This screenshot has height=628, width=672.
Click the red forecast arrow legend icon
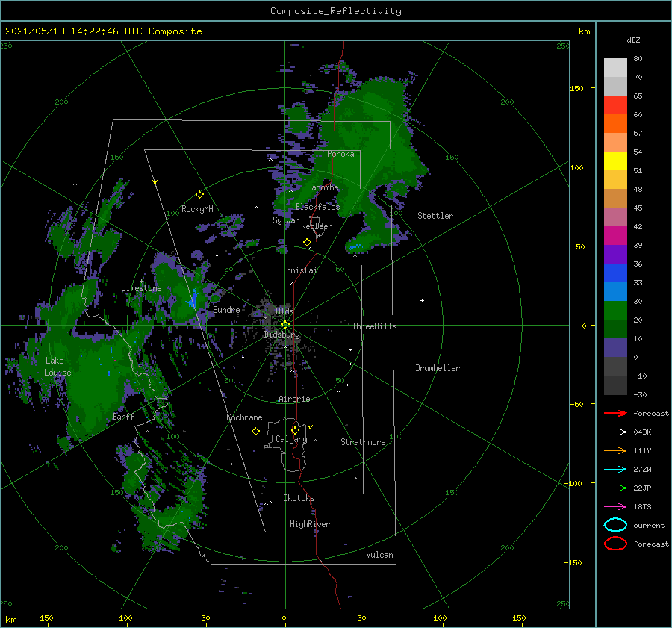(x=615, y=413)
